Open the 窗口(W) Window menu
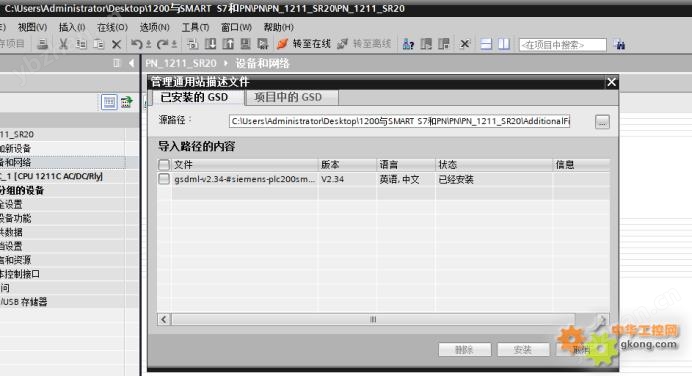Screen dimensions: 692x376 click(237, 27)
